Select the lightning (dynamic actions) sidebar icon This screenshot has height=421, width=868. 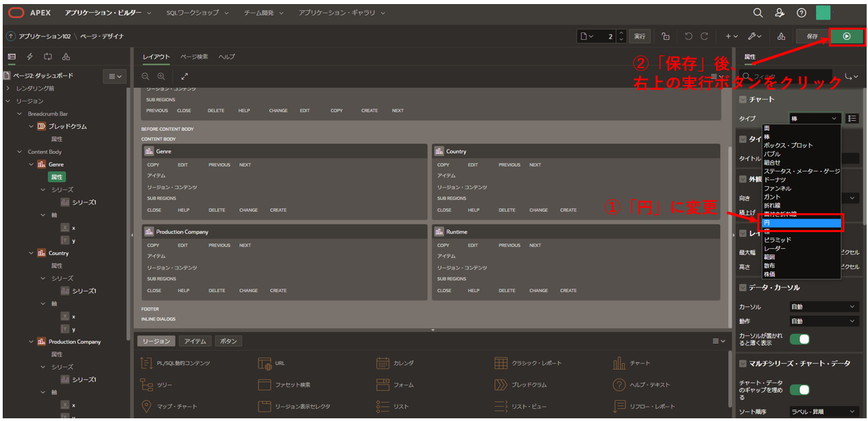tap(30, 57)
